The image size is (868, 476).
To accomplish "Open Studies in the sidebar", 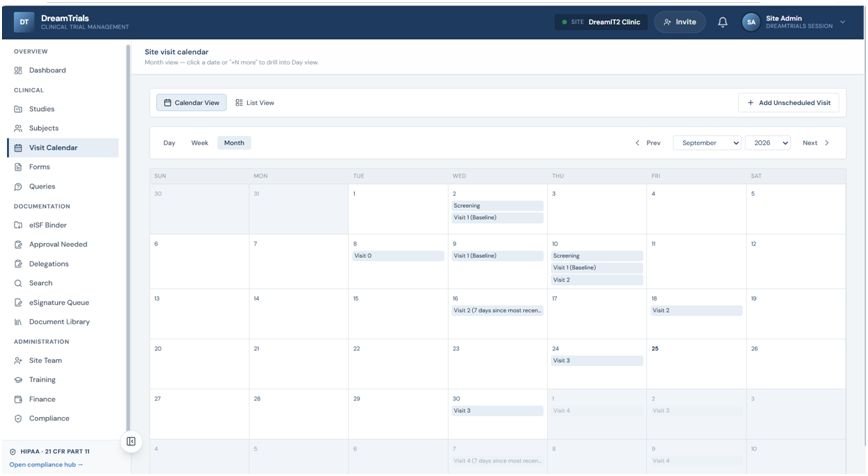I will pyautogui.click(x=63, y=109).
